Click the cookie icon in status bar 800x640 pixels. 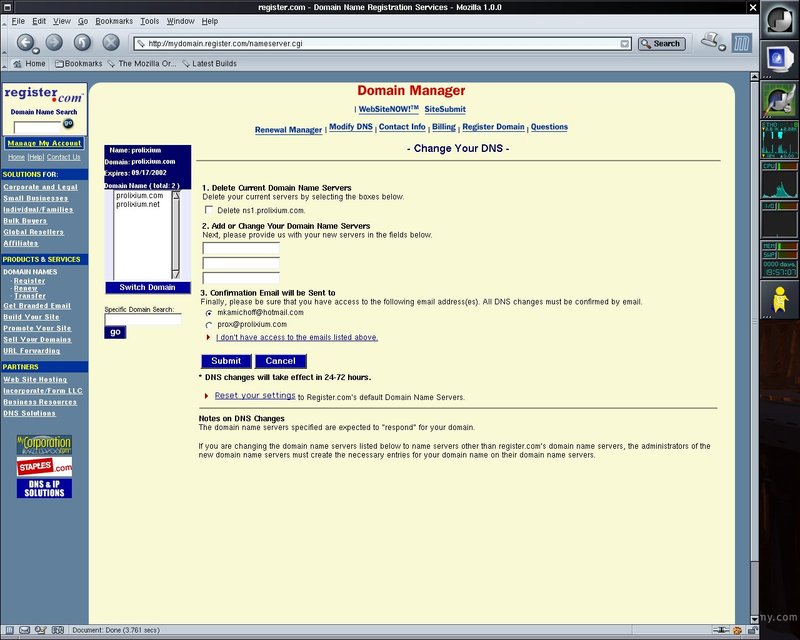coord(737,630)
